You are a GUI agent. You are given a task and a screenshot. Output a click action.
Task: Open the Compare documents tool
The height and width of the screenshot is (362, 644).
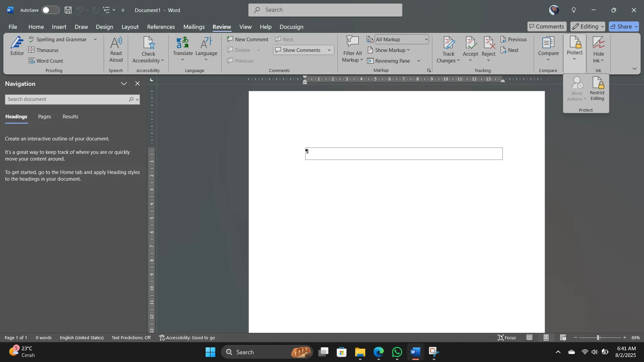tap(548, 49)
